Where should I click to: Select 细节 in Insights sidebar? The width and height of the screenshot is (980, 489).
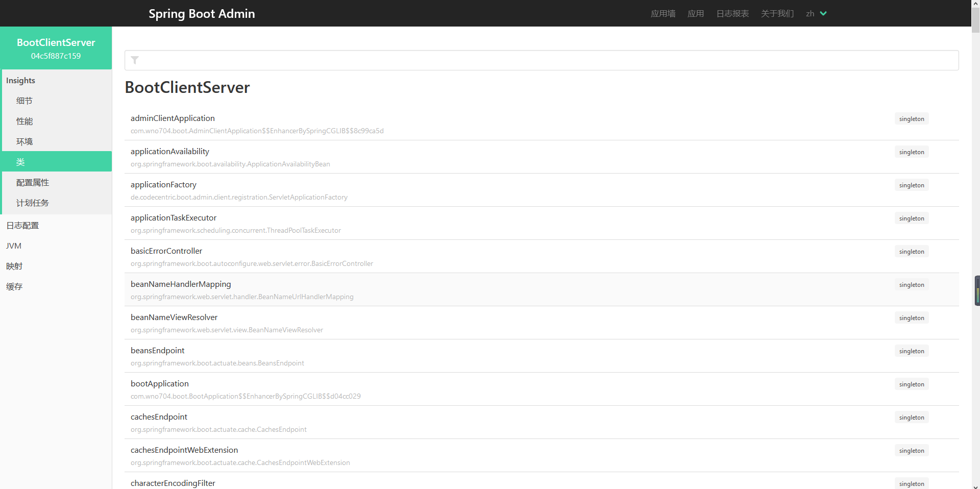(24, 101)
